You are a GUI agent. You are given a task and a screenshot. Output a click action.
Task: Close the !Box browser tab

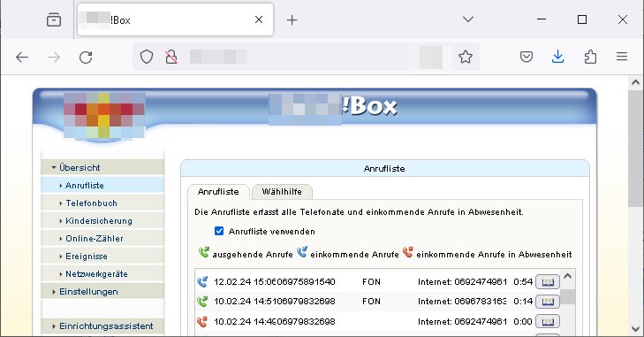click(x=259, y=19)
